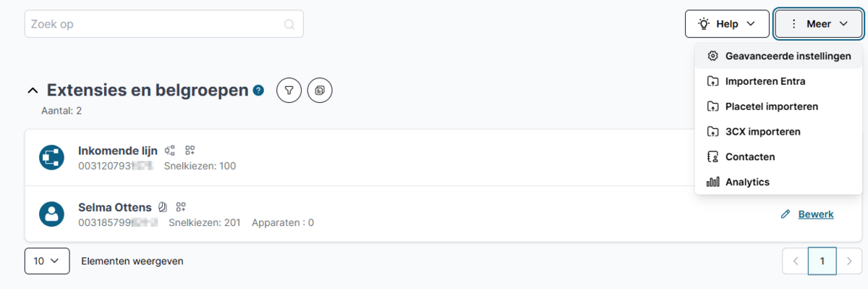Close the Meer dropdown menu
The width and height of the screenshot is (868, 289).
tap(819, 24)
